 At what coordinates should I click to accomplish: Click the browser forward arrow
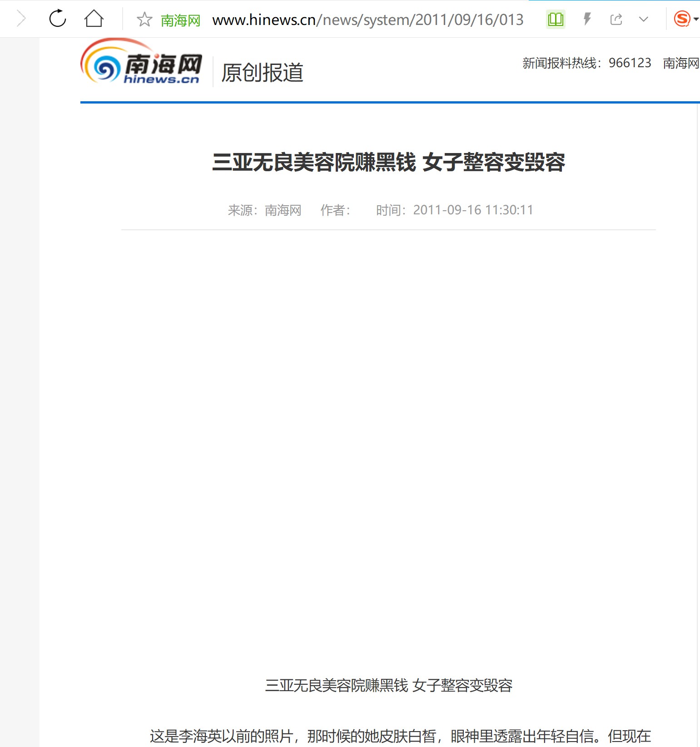click(x=21, y=19)
